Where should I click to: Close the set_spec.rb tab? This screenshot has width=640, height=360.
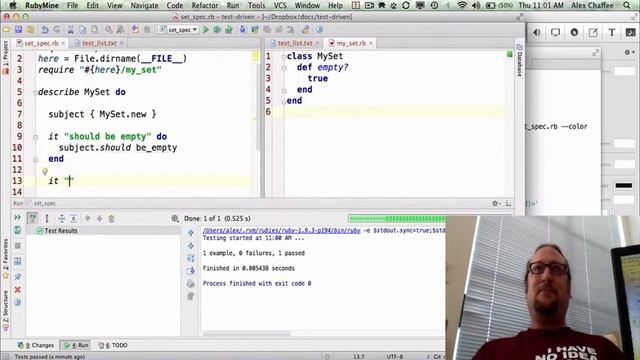pos(63,43)
